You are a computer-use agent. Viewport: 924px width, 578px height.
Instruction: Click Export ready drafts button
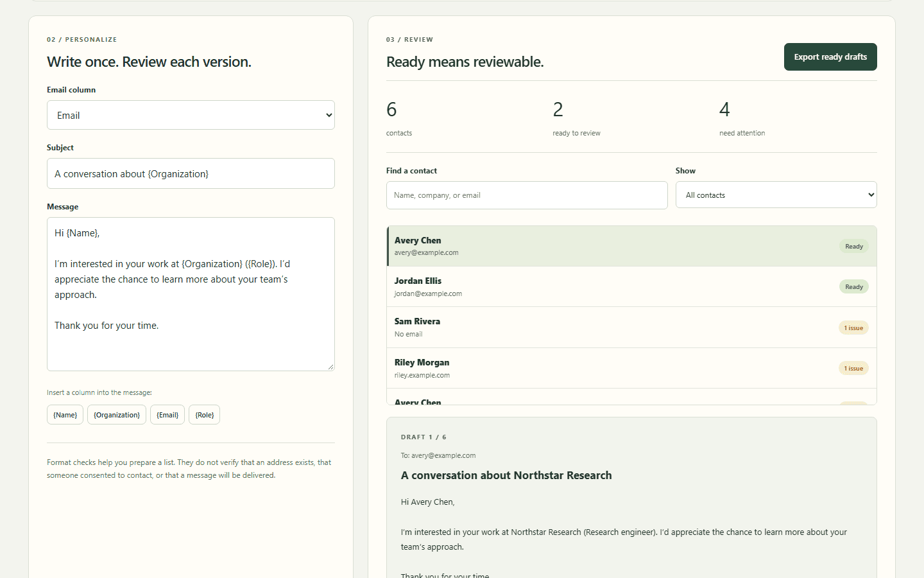pos(830,57)
